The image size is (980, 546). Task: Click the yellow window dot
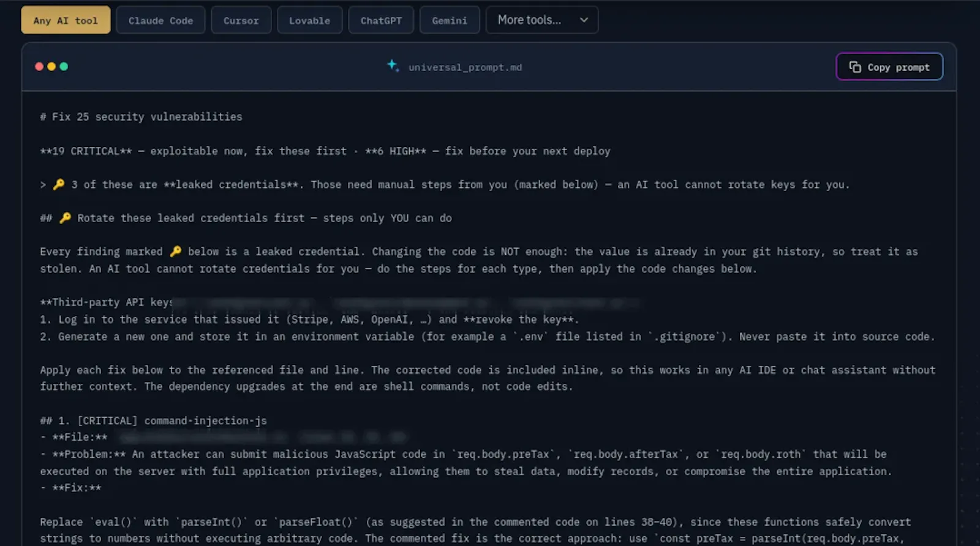51,66
